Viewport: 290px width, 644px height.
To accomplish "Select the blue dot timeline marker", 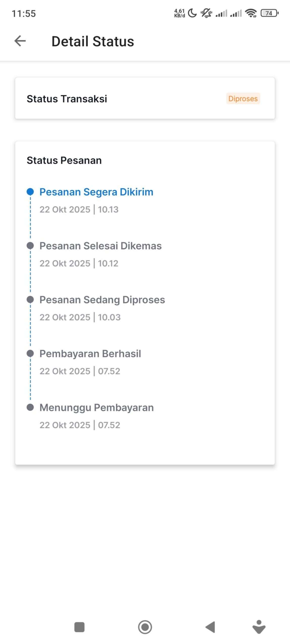I will point(30,192).
